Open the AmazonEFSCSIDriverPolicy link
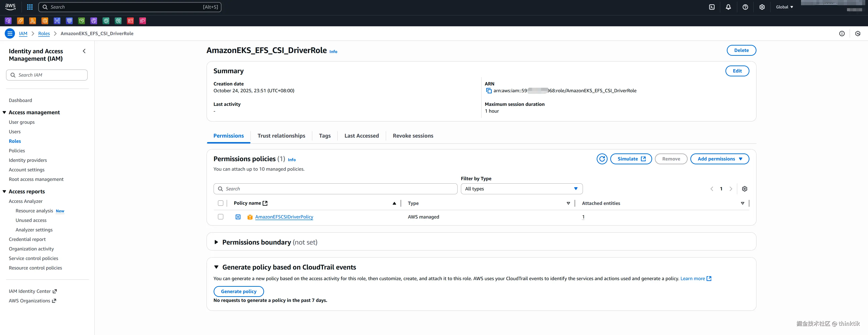This screenshot has height=335, width=868. click(x=284, y=217)
